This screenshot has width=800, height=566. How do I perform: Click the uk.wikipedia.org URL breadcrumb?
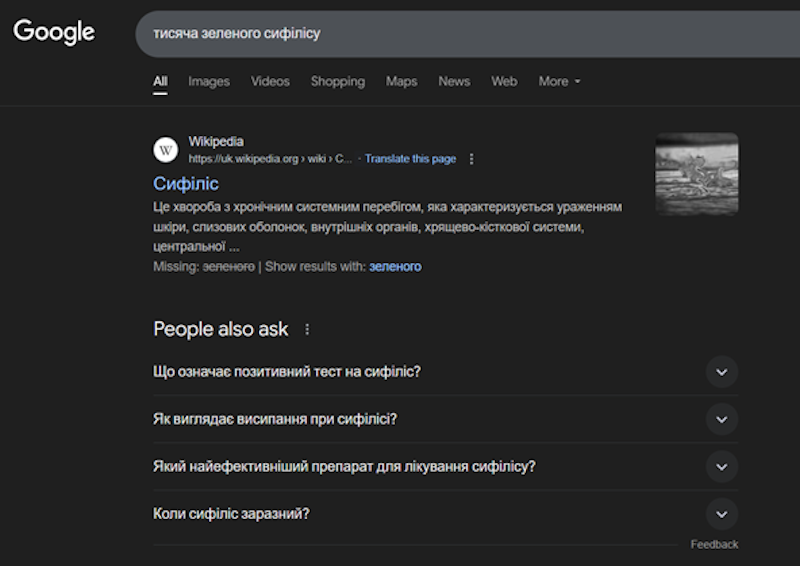pos(270,159)
